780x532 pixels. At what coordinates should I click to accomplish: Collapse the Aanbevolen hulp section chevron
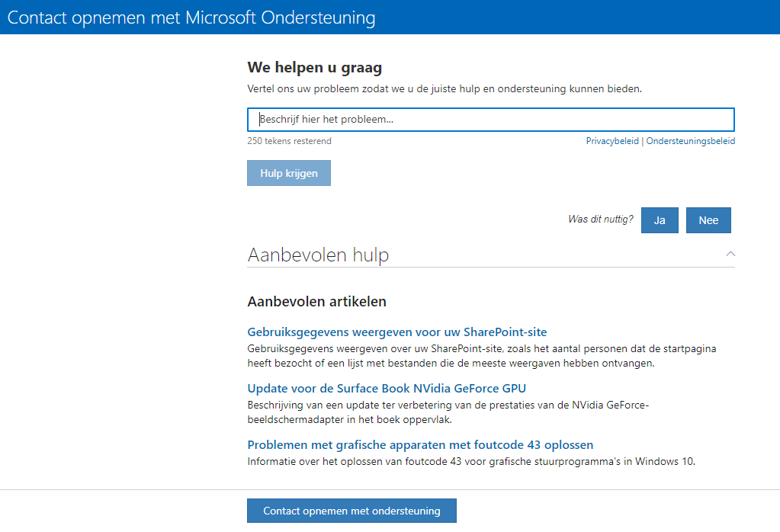pos(730,254)
